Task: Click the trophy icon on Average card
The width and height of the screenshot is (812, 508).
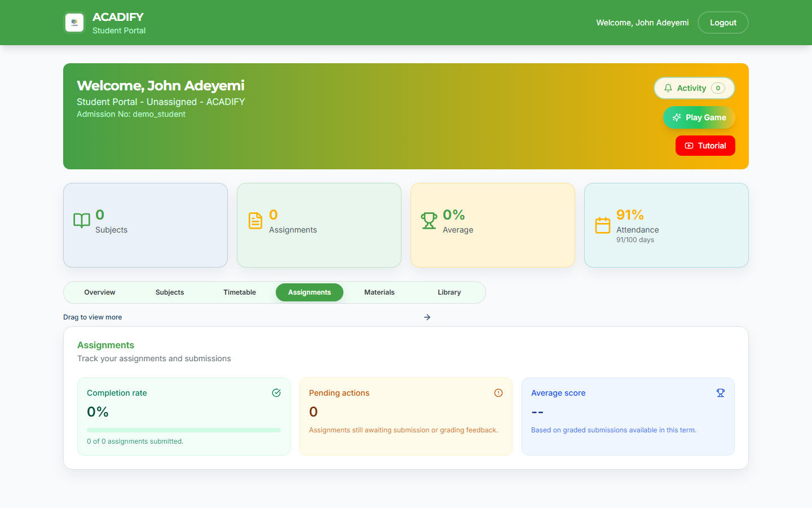Action: (x=429, y=221)
